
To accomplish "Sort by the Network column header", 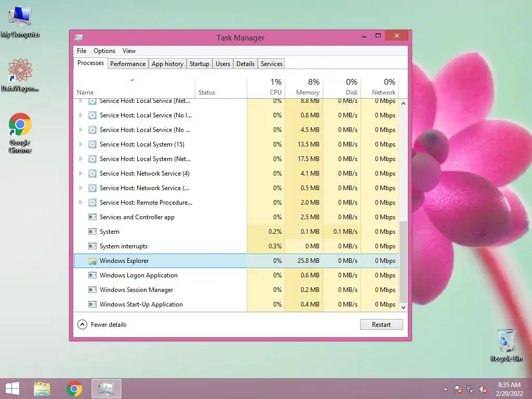I will point(380,87).
